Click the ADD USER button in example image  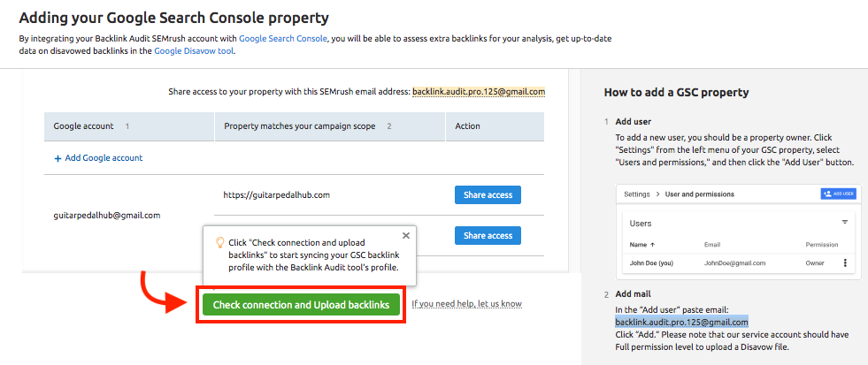(x=839, y=194)
